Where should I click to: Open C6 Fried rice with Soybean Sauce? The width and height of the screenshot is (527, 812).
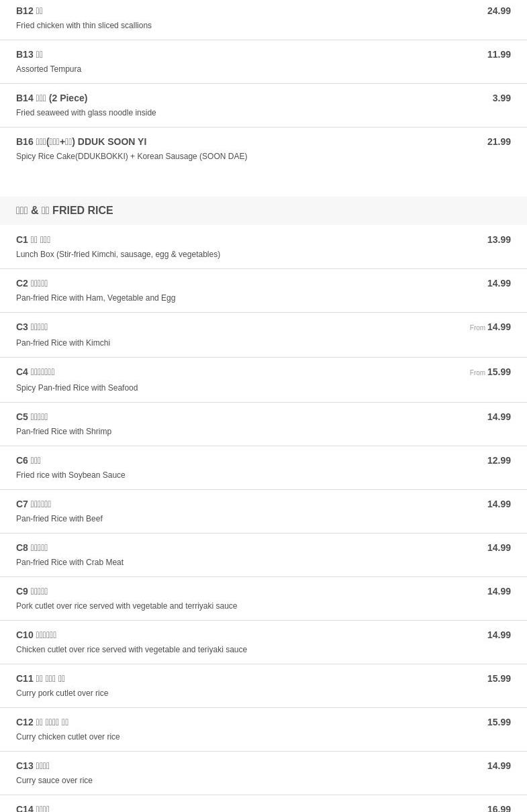coord(263,468)
